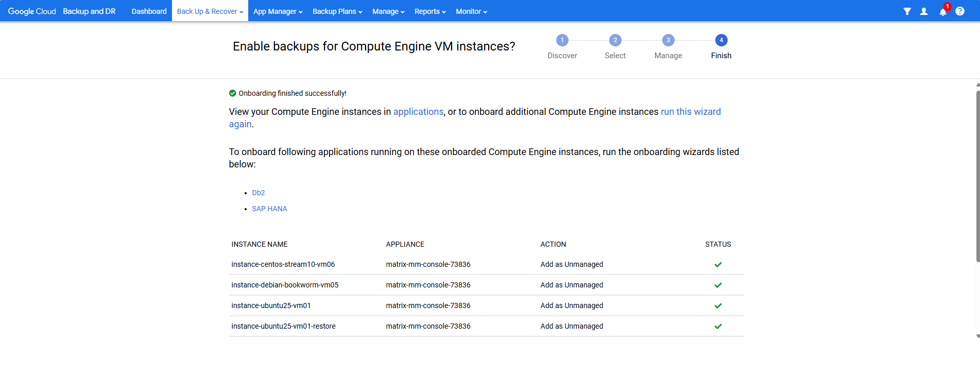Click the user profile icon
Image resolution: width=980 pixels, height=374 pixels.
point(924,11)
